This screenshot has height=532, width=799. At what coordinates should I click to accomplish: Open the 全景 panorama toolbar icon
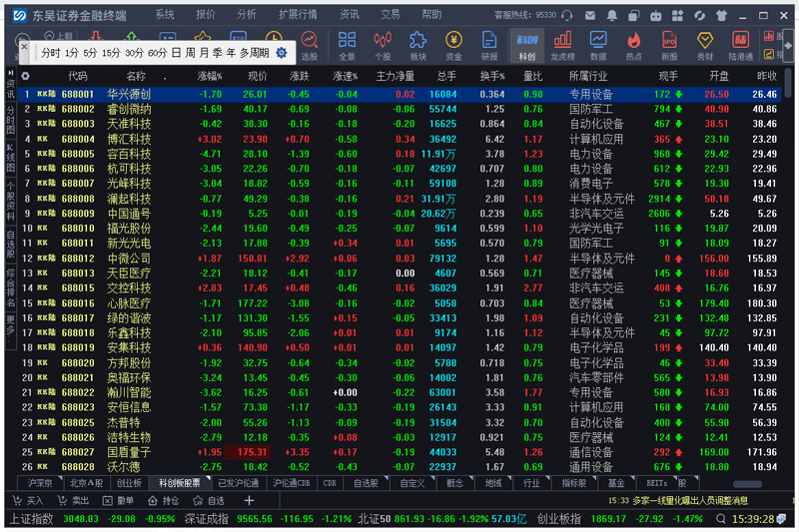pyautogui.click(x=347, y=44)
